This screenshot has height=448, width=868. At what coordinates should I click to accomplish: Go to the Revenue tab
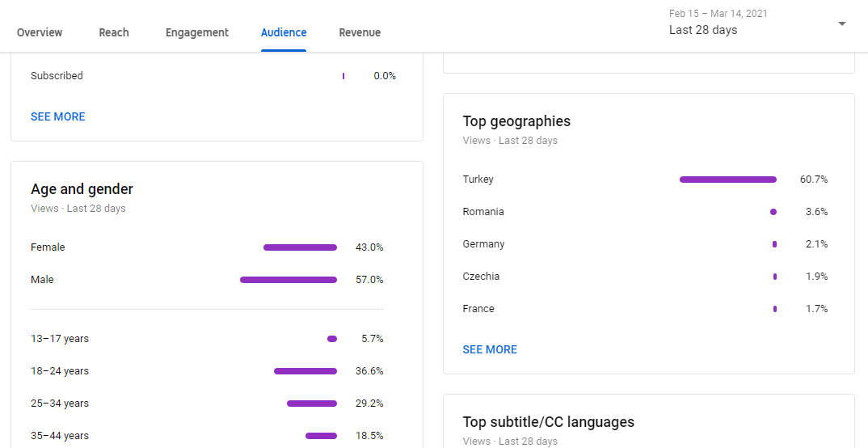[x=360, y=32]
